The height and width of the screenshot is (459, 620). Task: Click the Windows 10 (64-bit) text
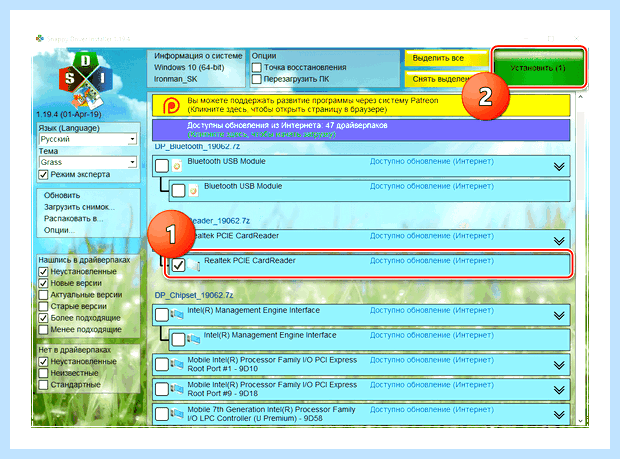tap(189, 68)
